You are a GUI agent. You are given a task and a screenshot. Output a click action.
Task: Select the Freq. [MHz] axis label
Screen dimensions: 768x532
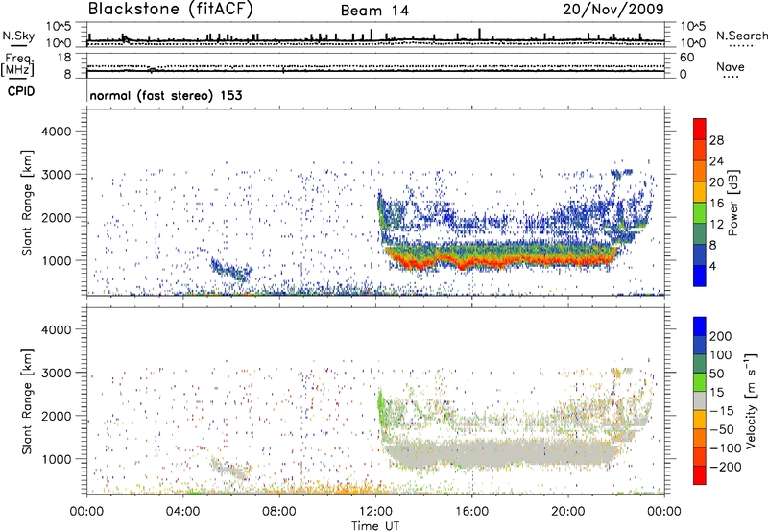coord(18,65)
